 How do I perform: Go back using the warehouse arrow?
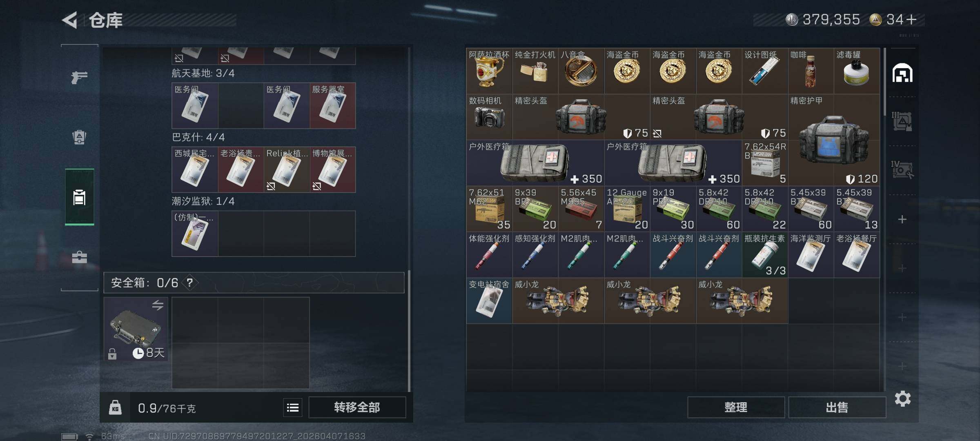point(70,20)
